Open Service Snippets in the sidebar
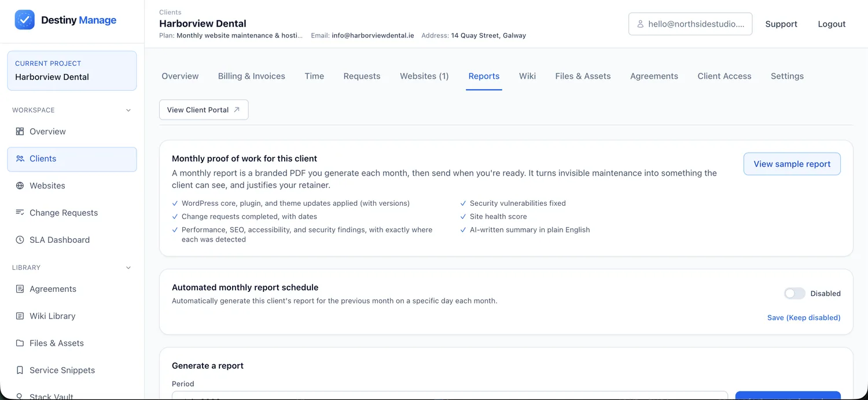The image size is (868, 400). click(72, 371)
